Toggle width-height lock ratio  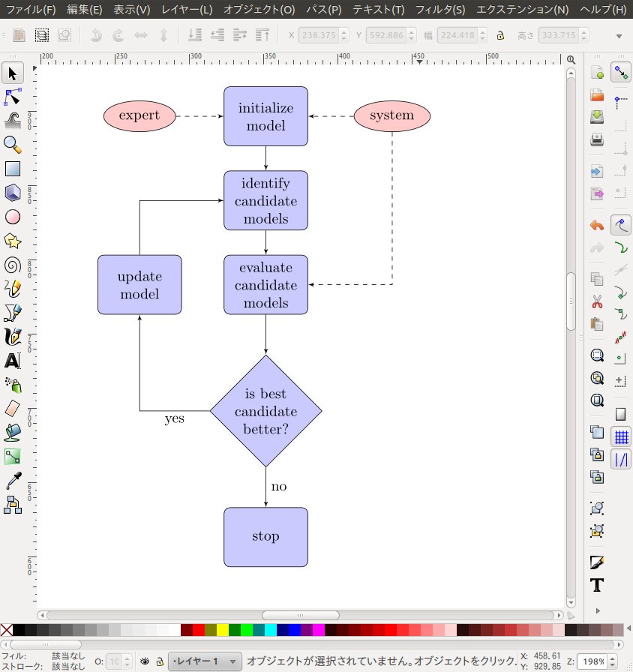pos(500,35)
